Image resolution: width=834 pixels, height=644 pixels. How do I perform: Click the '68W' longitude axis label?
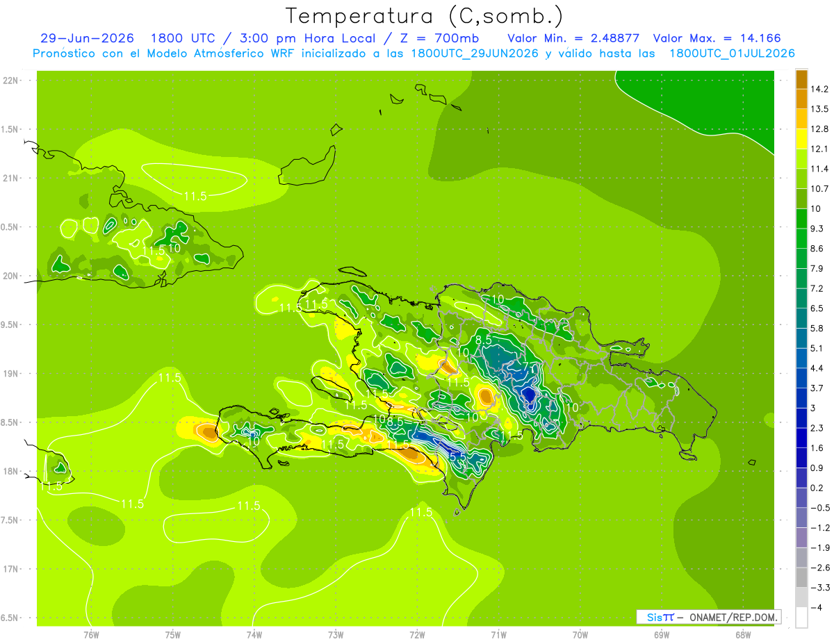pos(743,635)
